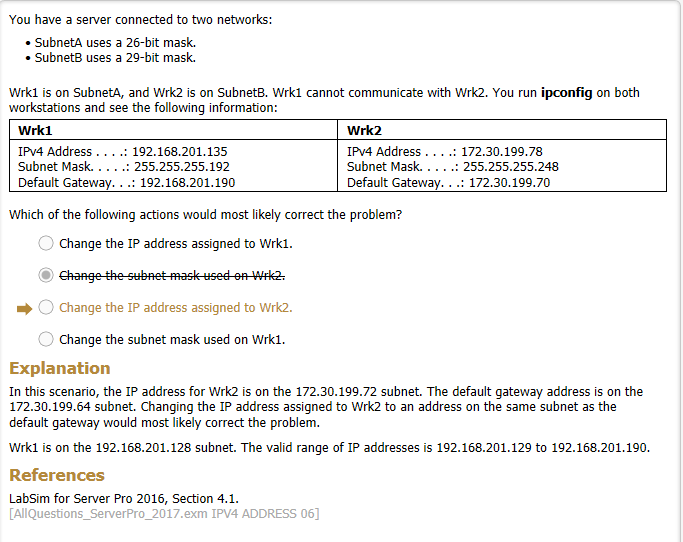
Task: Click the 'Change the IP address assigned to Wrk1' label
Action: coord(176,244)
